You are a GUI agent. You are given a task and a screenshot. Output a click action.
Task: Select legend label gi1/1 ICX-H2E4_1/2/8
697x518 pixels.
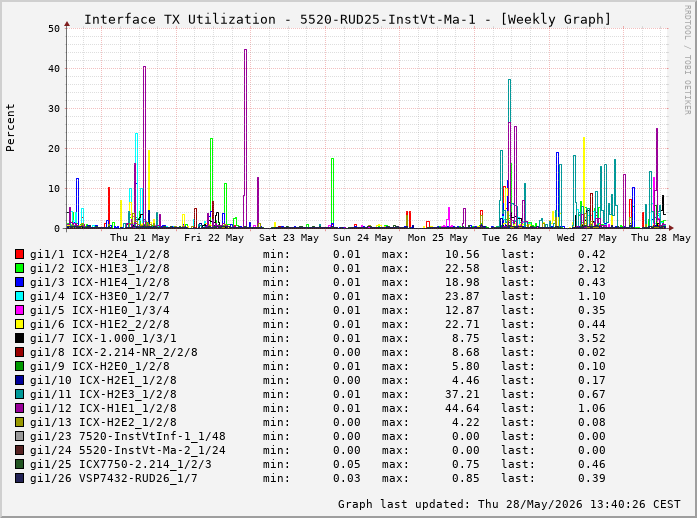click(x=100, y=254)
